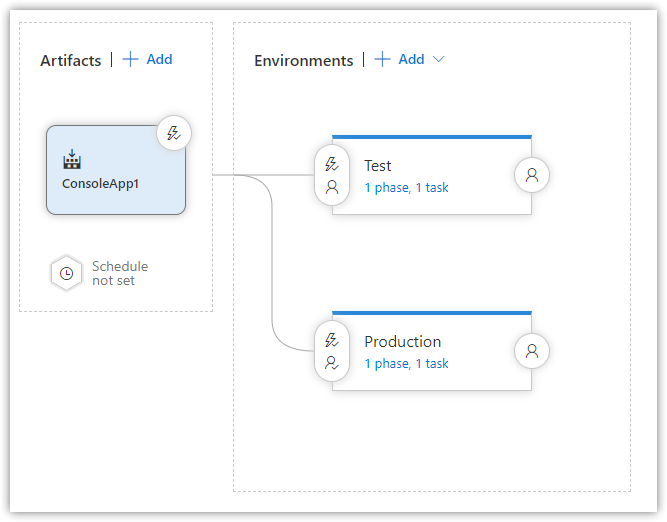Viewport: 667px width, 522px height.
Task: Click plus icon to add an environment
Action: (382, 59)
